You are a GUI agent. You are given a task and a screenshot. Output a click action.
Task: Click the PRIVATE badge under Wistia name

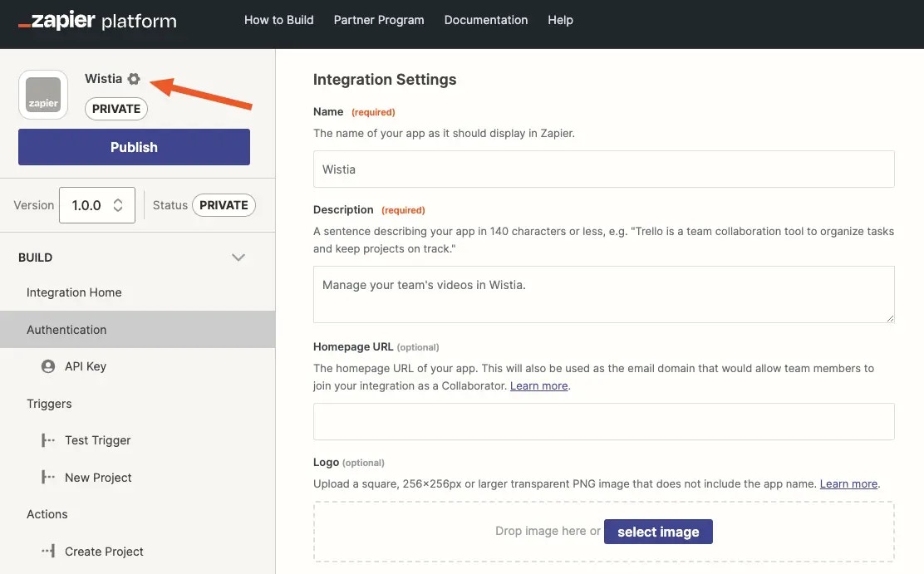tap(116, 109)
